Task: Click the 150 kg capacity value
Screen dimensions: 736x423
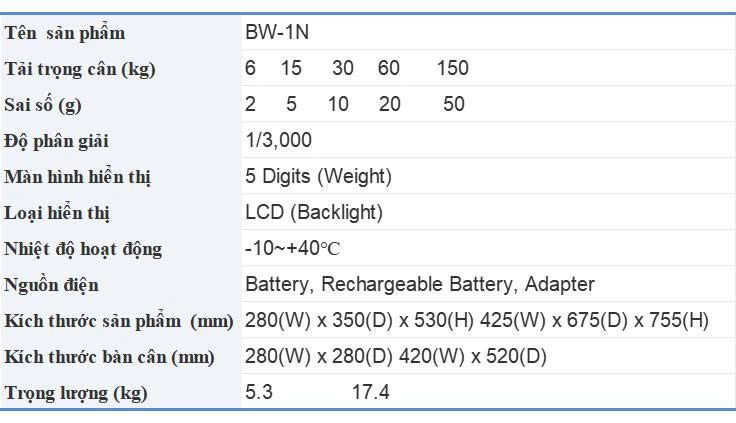Action: 452,68
